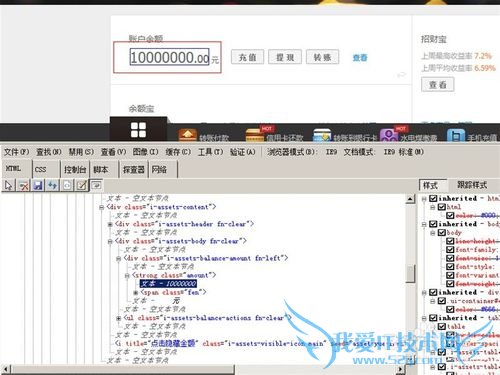The height and width of the screenshot is (375, 500).
Task: Open the 禁用(S) menu
Action: click(81, 152)
